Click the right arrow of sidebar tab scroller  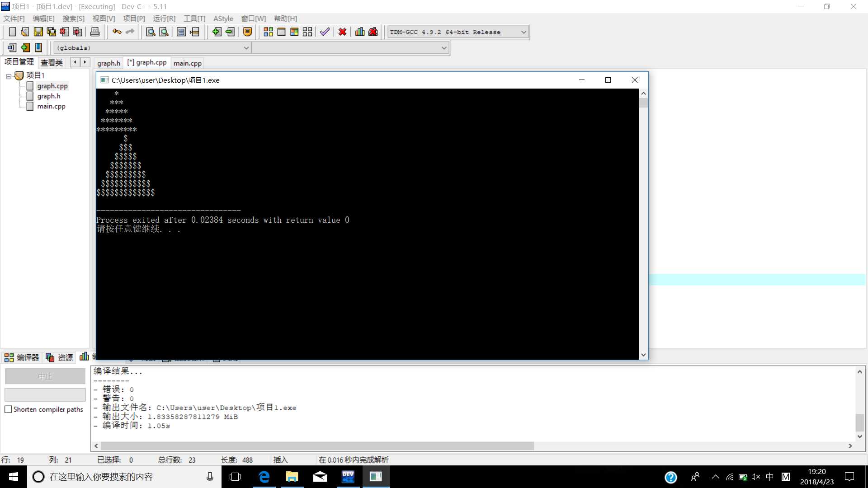coord(85,62)
